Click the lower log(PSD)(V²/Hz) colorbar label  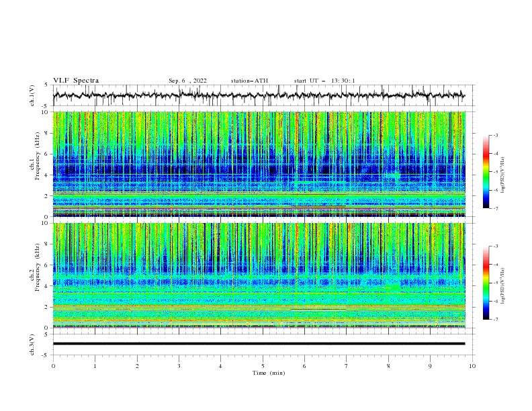[503, 285]
